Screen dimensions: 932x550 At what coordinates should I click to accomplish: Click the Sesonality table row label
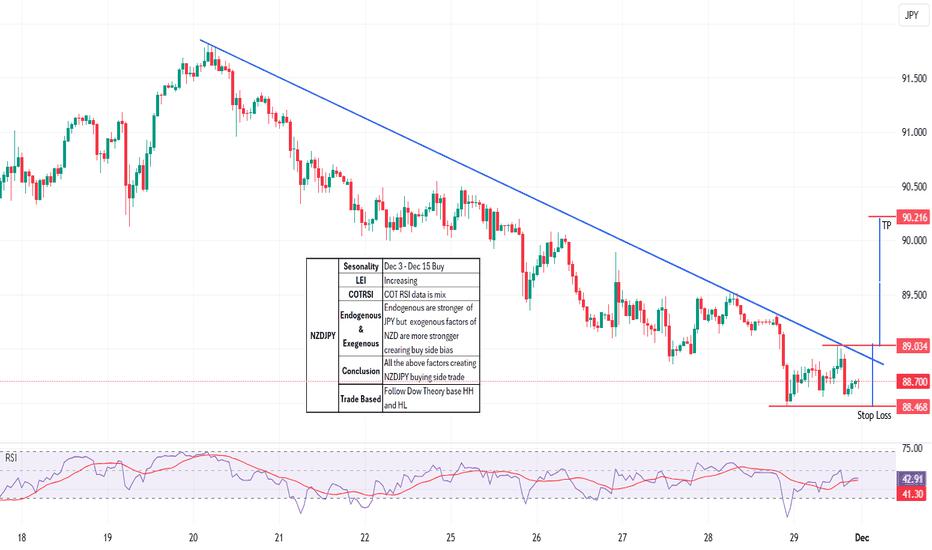[x=361, y=266]
